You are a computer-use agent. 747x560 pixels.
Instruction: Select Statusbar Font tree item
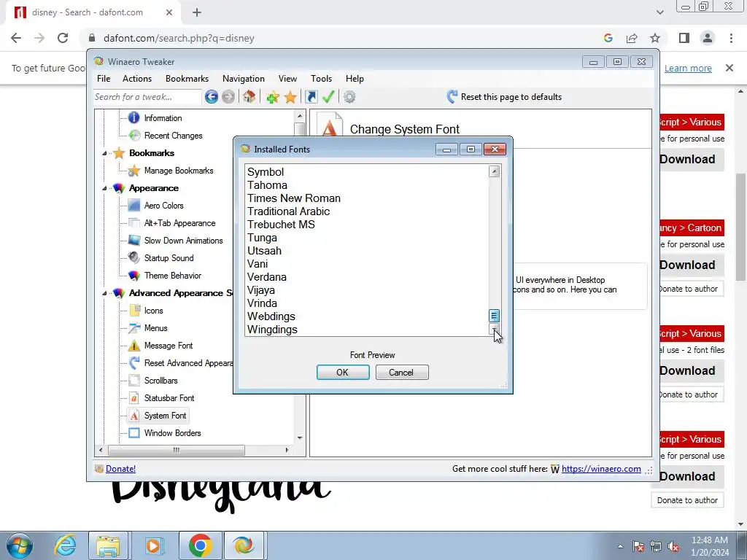(x=169, y=398)
